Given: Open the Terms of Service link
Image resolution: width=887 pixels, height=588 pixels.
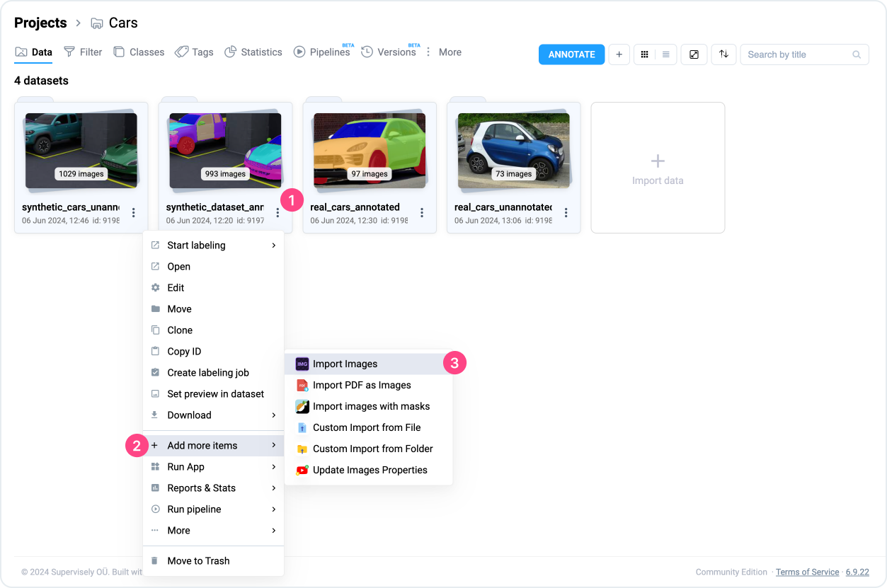Looking at the screenshot, I should [807, 572].
